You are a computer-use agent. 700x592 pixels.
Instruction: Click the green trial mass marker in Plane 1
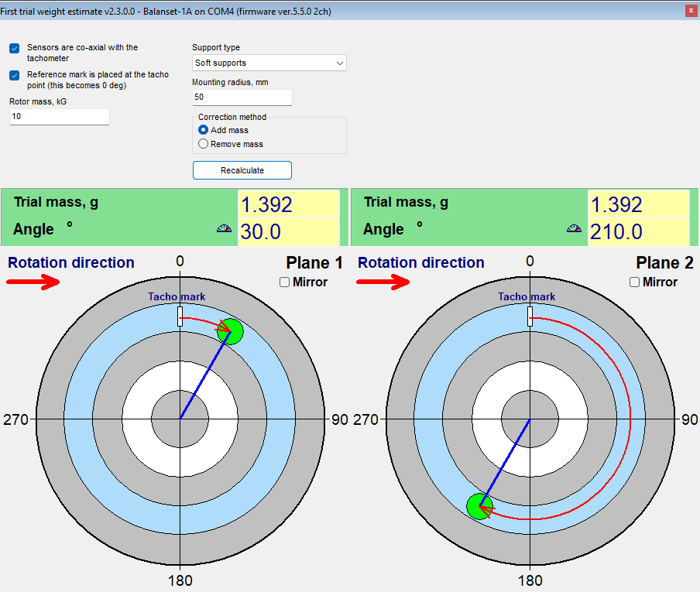click(x=230, y=331)
